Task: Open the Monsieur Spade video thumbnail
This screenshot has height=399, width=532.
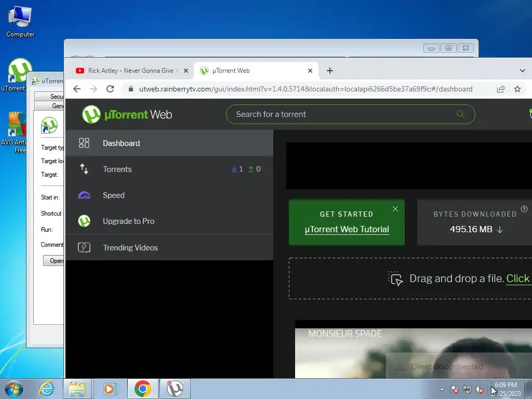Action: coord(413,353)
